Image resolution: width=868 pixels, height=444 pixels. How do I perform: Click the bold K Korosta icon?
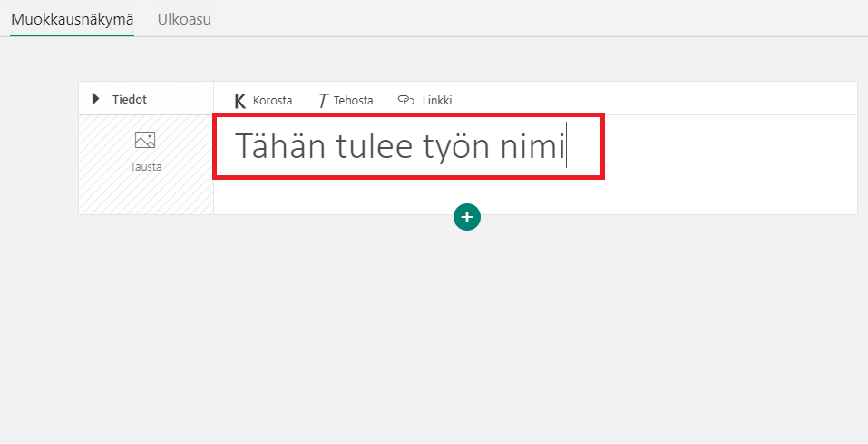(x=240, y=101)
